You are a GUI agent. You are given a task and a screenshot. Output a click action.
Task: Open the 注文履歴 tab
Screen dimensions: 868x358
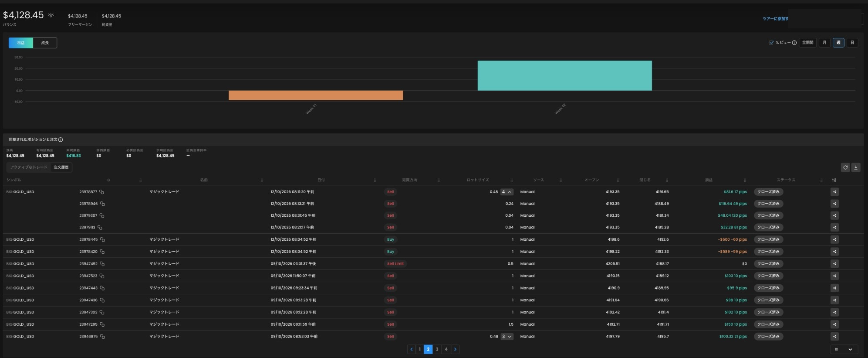(61, 167)
